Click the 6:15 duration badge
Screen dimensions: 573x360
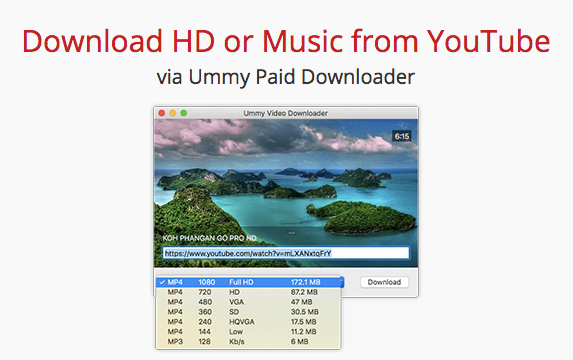click(402, 136)
